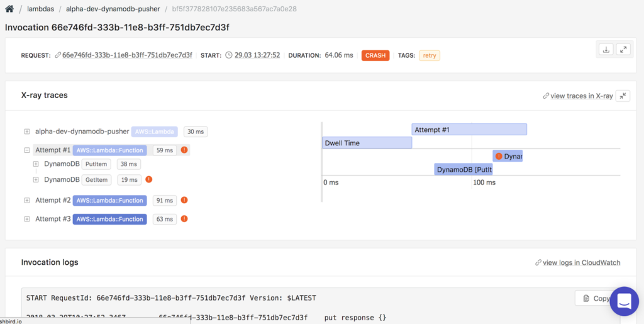Click the download icon button
The image size is (644, 324).
click(x=606, y=50)
